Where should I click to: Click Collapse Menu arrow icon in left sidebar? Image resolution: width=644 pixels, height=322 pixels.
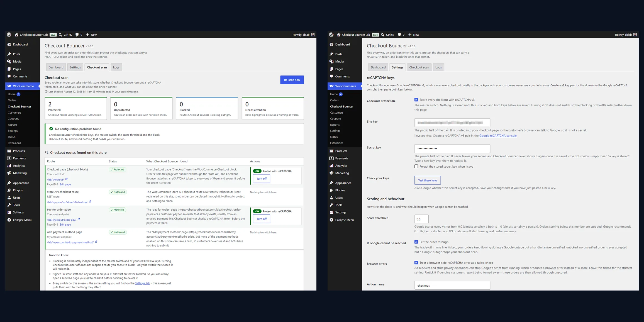pos(9,220)
